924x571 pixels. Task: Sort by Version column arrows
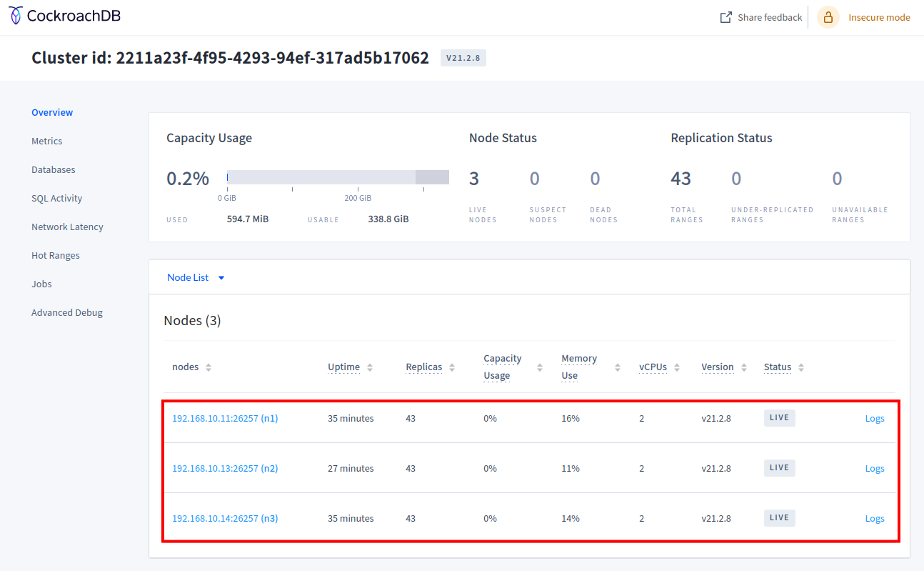[x=744, y=367]
